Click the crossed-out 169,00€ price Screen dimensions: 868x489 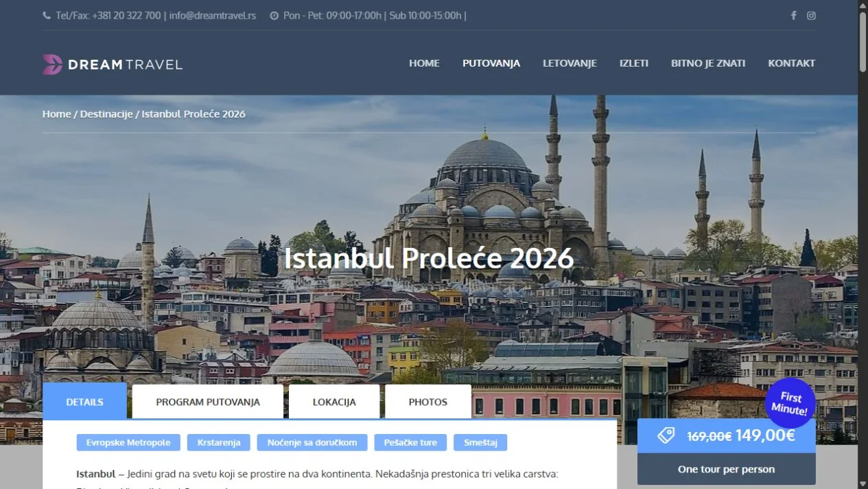tap(709, 436)
